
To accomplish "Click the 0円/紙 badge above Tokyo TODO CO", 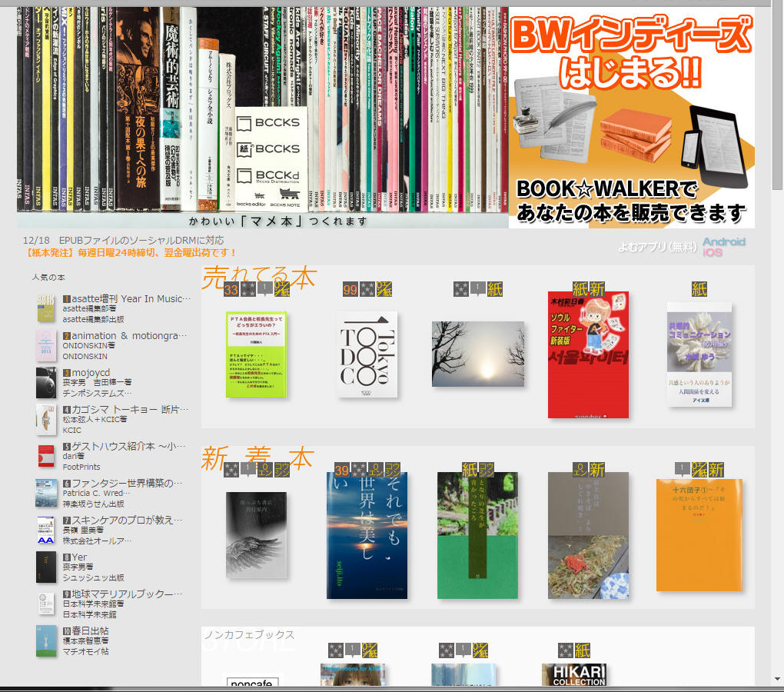I will click(x=384, y=289).
